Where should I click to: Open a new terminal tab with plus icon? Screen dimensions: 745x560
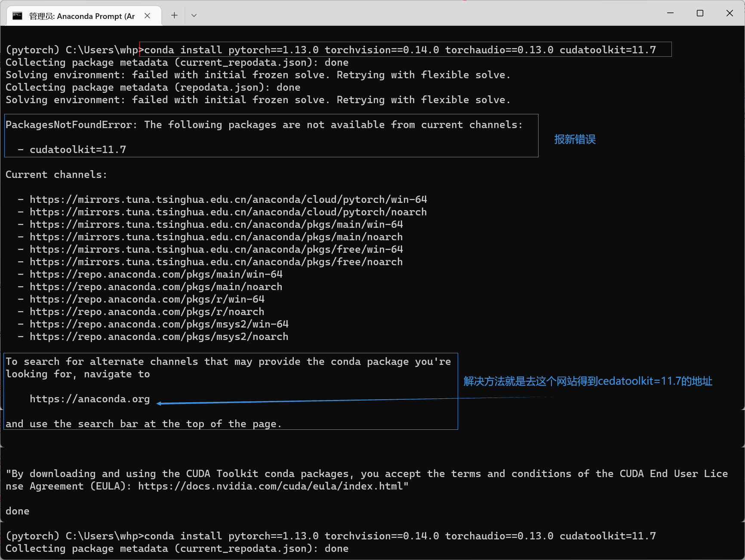pyautogui.click(x=174, y=15)
